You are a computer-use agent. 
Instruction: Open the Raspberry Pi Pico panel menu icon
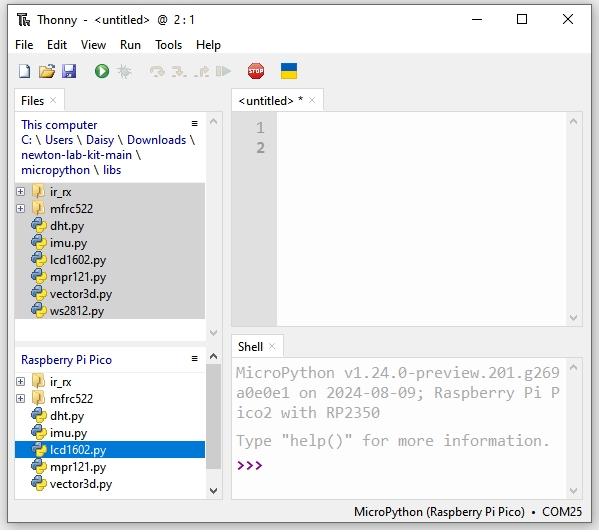pyautogui.click(x=194, y=359)
